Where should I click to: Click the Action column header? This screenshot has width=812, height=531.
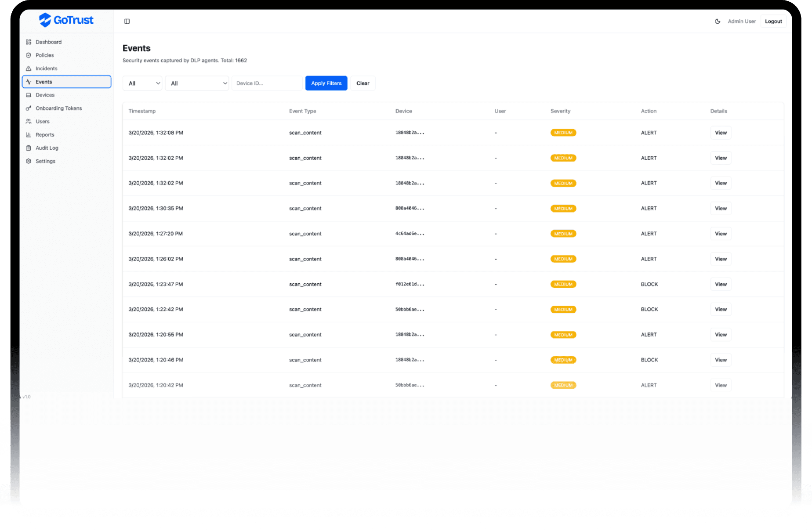point(649,111)
